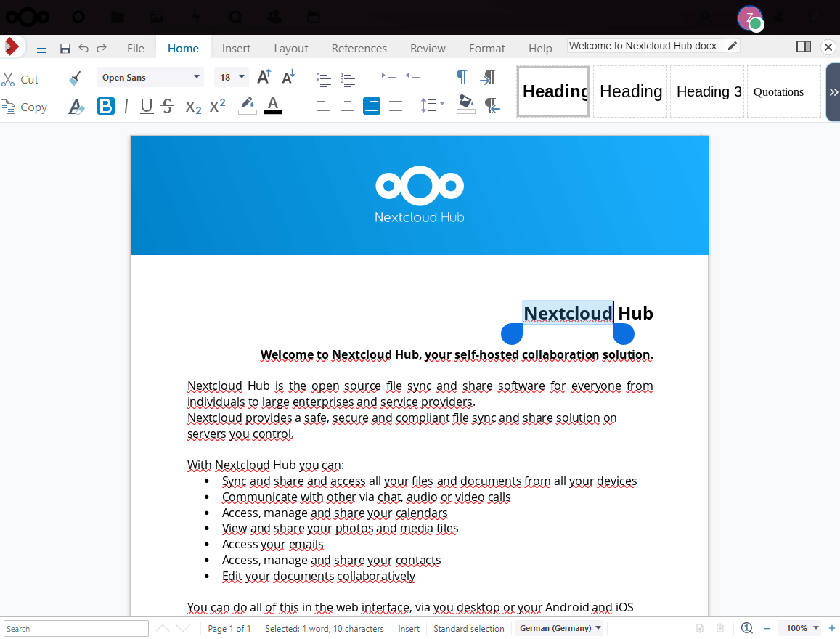Toggle Subscript formatting
This screenshot has height=639, width=840.
click(x=193, y=107)
